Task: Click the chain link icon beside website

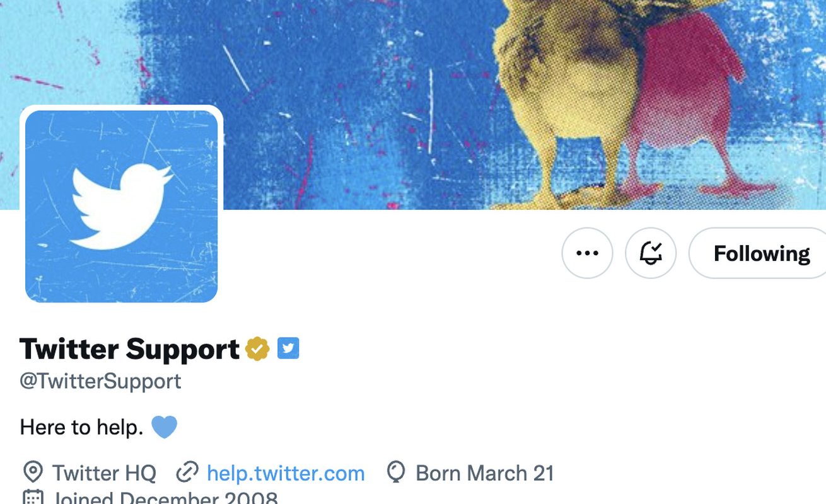Action: (x=187, y=472)
